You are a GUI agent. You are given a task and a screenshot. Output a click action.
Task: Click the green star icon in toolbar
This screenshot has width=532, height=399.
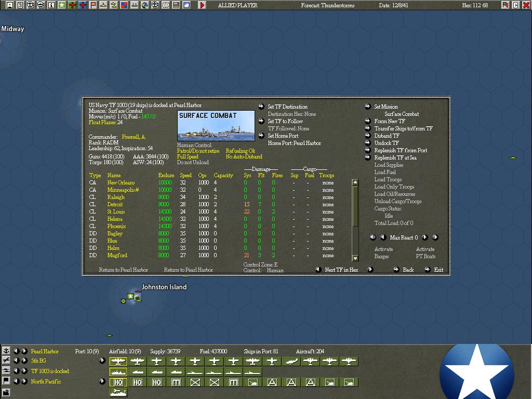click(61, 5)
